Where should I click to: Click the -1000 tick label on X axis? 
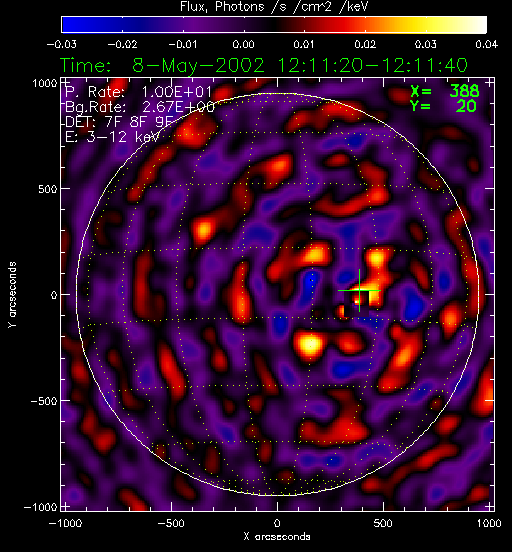[x=65, y=523]
